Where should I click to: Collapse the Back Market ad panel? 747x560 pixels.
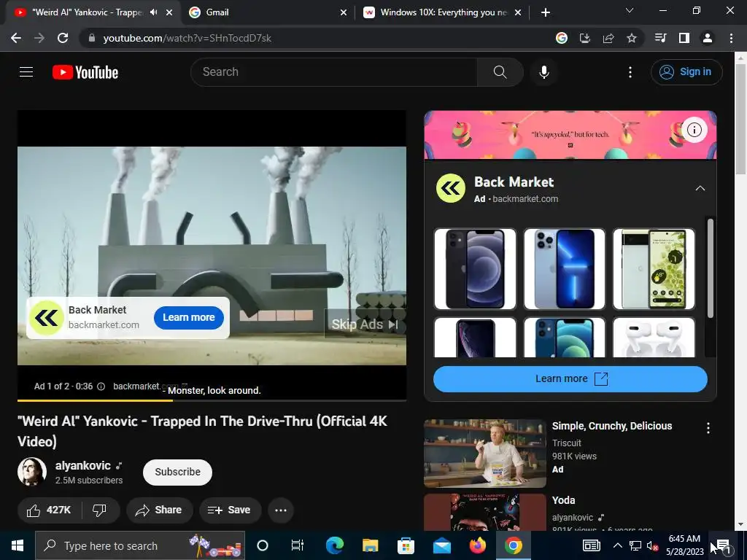700,189
